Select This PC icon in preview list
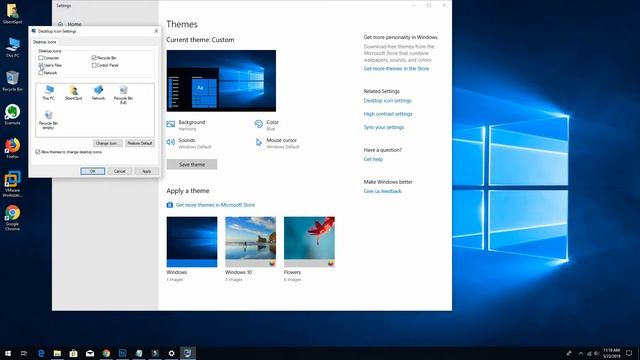Screen dimensions: 640x360 49,93
